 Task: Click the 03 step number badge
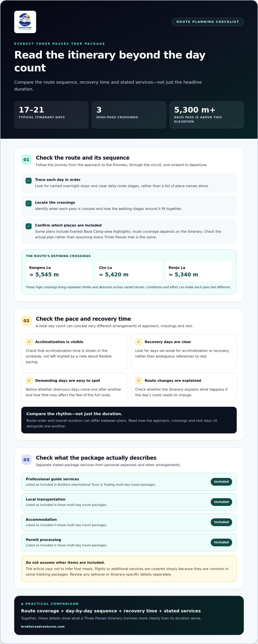tap(26, 459)
